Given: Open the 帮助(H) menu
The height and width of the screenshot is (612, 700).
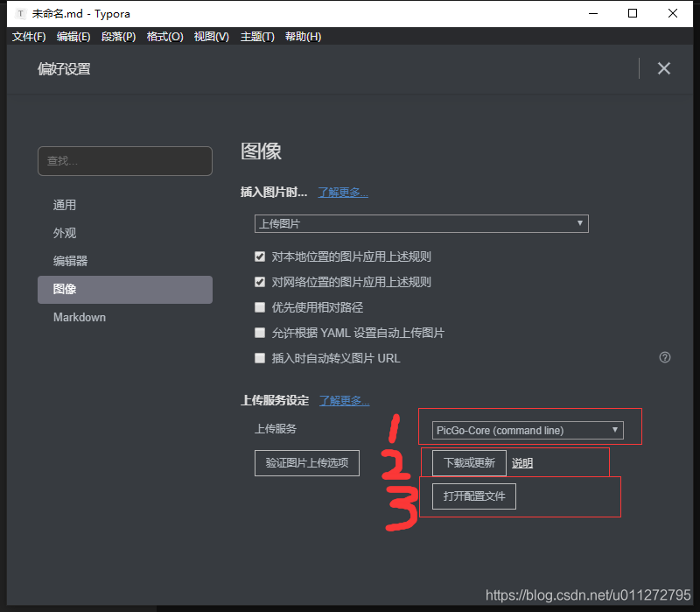Looking at the screenshot, I should [x=303, y=37].
